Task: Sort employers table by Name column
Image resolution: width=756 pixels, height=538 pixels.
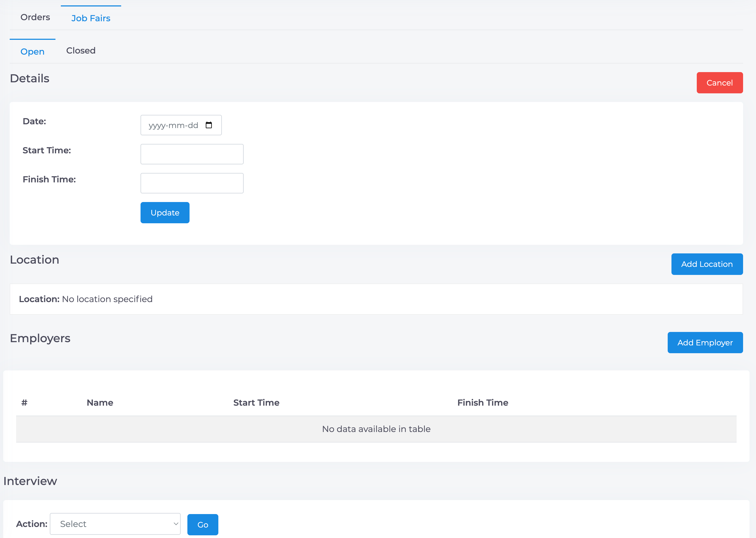Action: click(100, 402)
